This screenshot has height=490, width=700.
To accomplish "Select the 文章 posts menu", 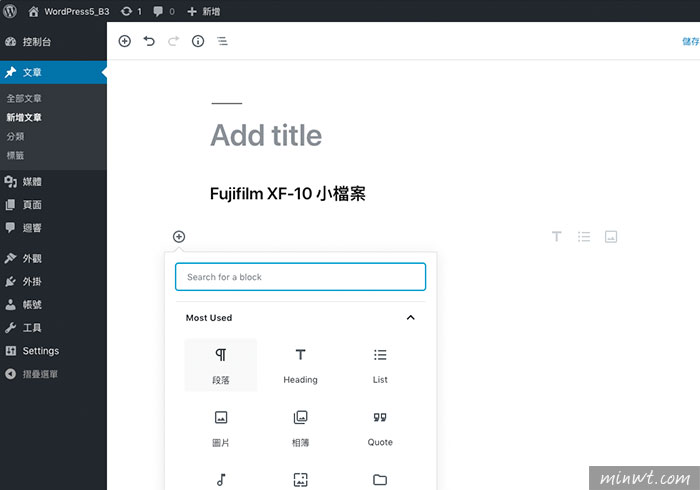I will 53,72.
